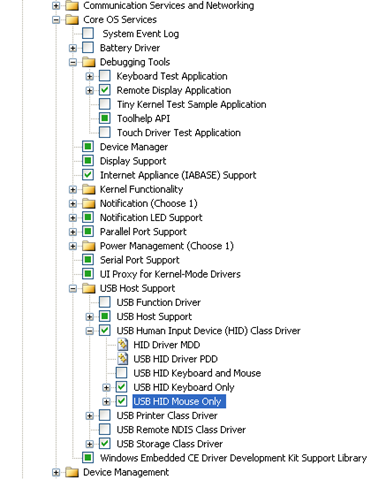
Task: Click the Communication Services and Networking folder icon
Action: 72,5
